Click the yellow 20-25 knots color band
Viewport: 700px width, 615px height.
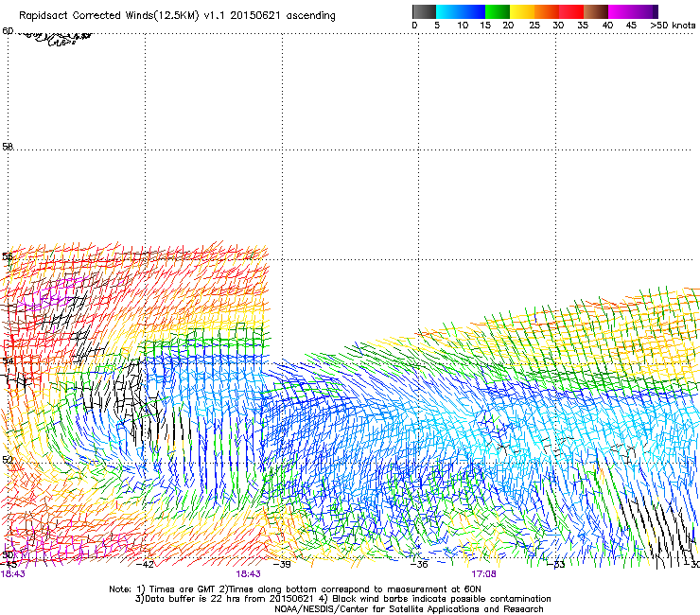point(522,11)
